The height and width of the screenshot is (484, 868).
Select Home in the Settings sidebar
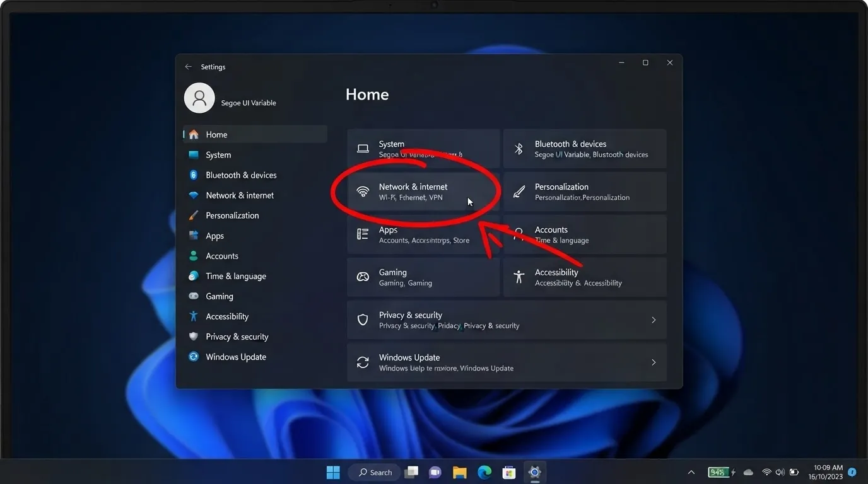[x=255, y=134]
